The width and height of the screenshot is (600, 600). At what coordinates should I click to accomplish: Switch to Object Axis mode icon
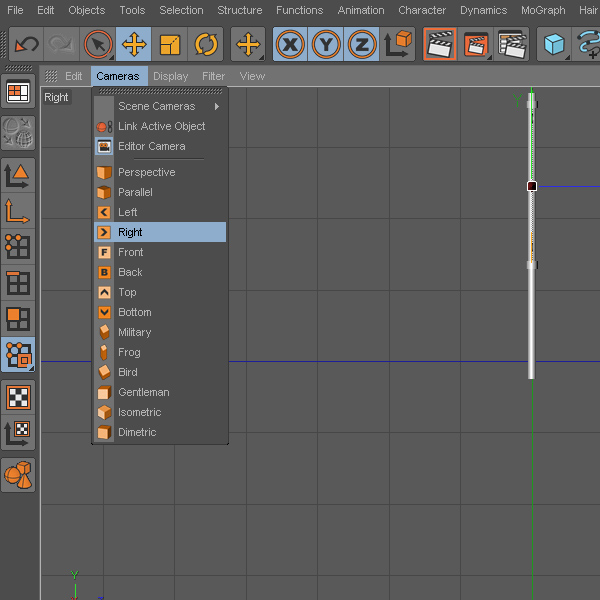coord(18,211)
